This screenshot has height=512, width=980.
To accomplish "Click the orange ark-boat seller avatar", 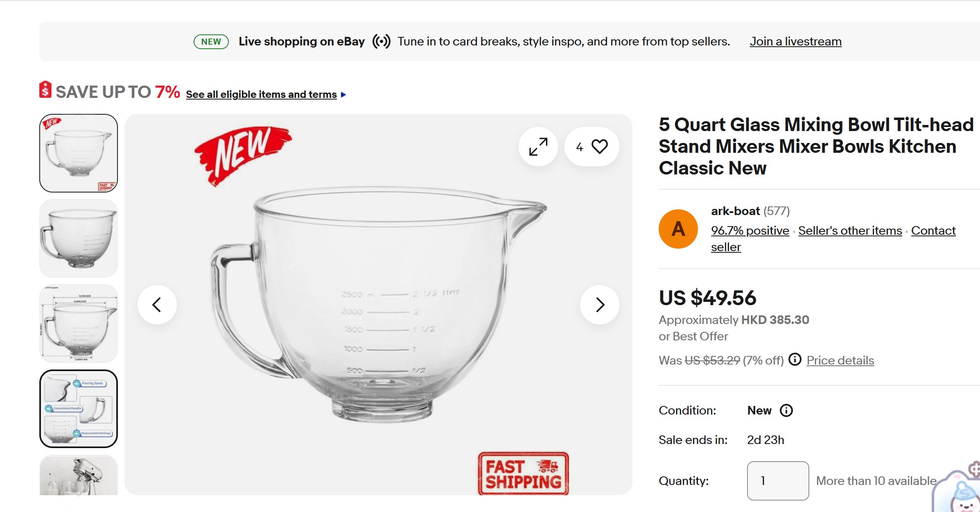I will [x=678, y=229].
